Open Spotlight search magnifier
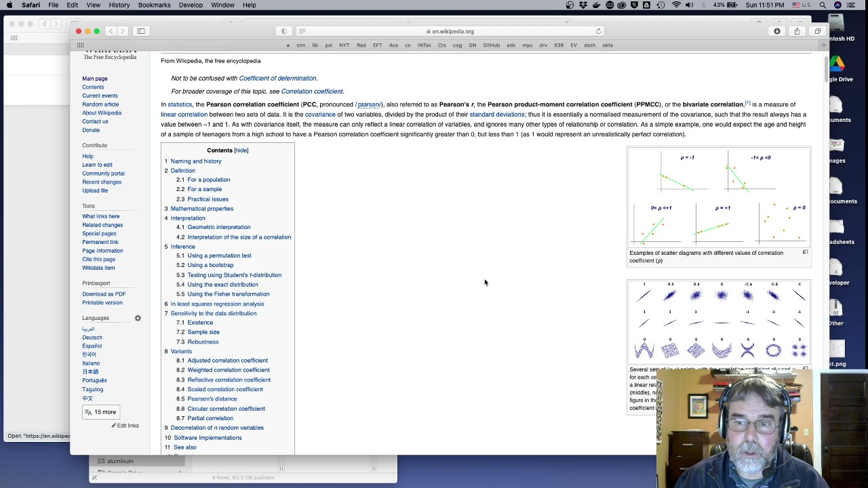 [x=823, y=5]
